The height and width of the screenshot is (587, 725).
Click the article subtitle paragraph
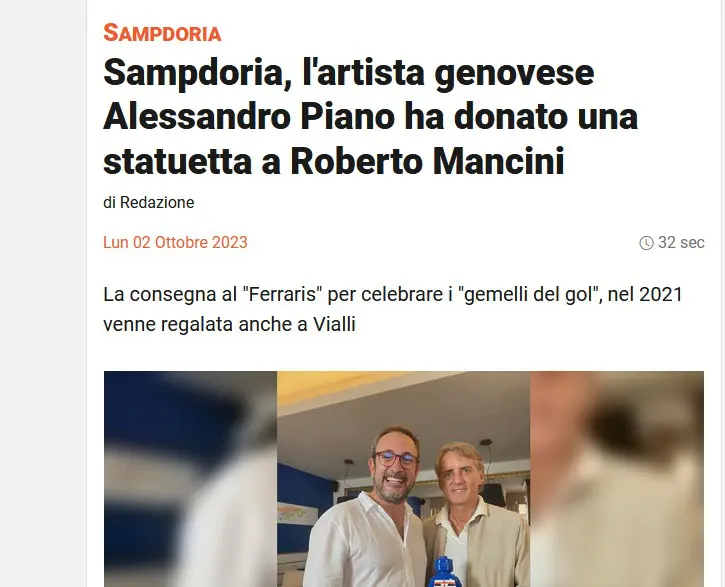pyautogui.click(x=393, y=309)
